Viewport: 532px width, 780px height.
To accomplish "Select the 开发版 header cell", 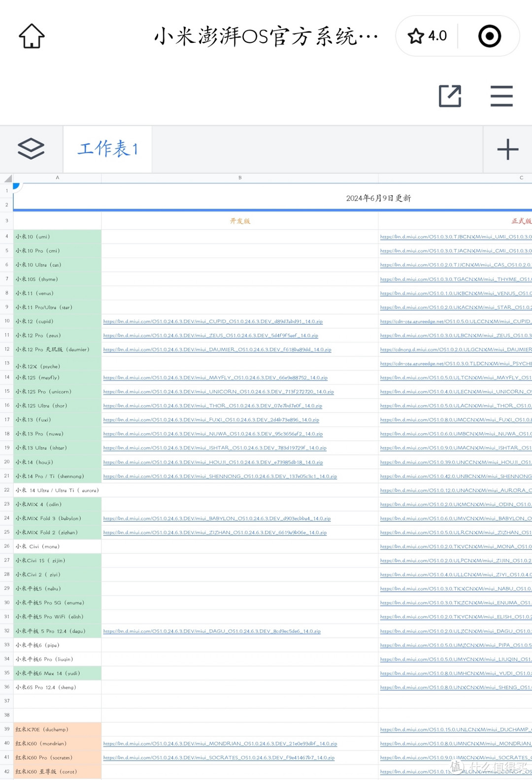I will (x=240, y=221).
